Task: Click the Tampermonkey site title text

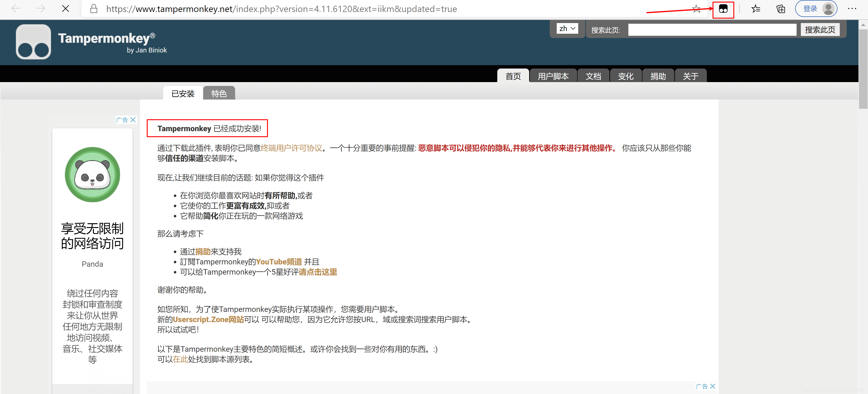Action: [x=106, y=38]
